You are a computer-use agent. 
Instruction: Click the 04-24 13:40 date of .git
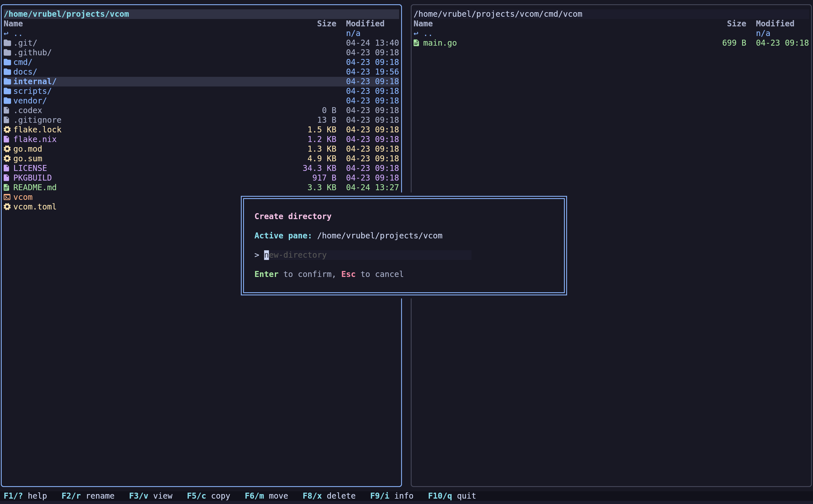click(372, 43)
